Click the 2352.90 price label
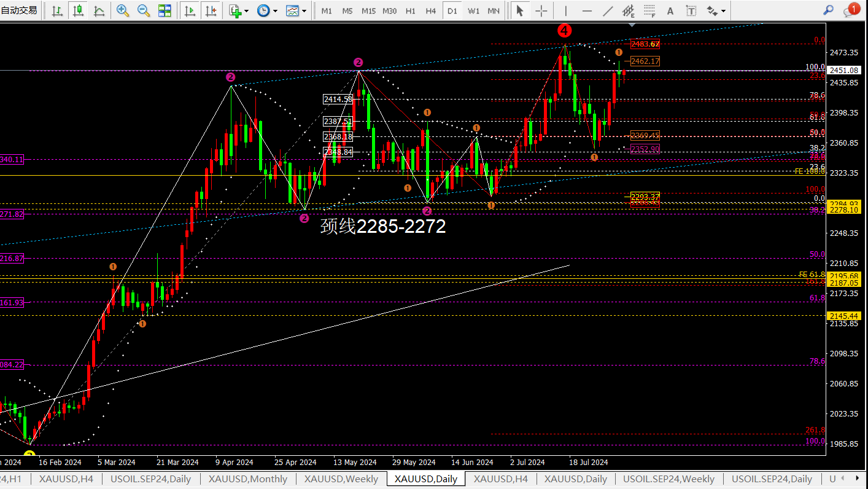The width and height of the screenshot is (868, 489). tap(645, 149)
